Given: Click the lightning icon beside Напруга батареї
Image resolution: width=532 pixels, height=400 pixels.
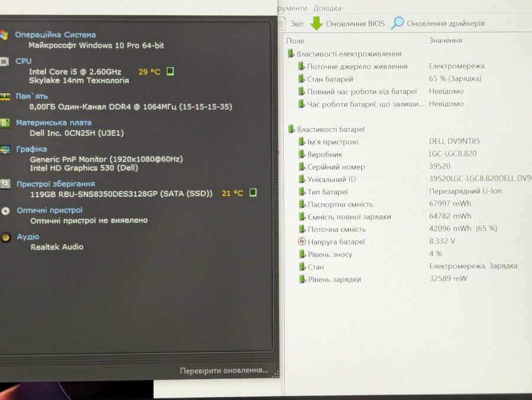Looking at the screenshot, I should (301, 241).
